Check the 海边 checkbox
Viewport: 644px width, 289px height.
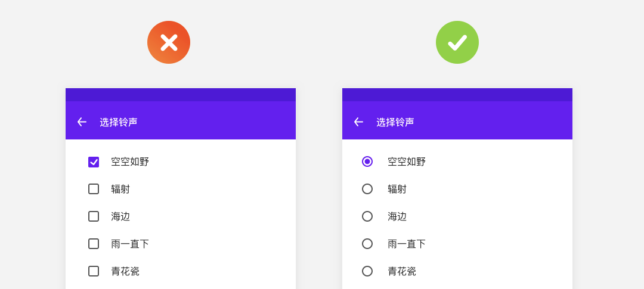click(x=94, y=216)
